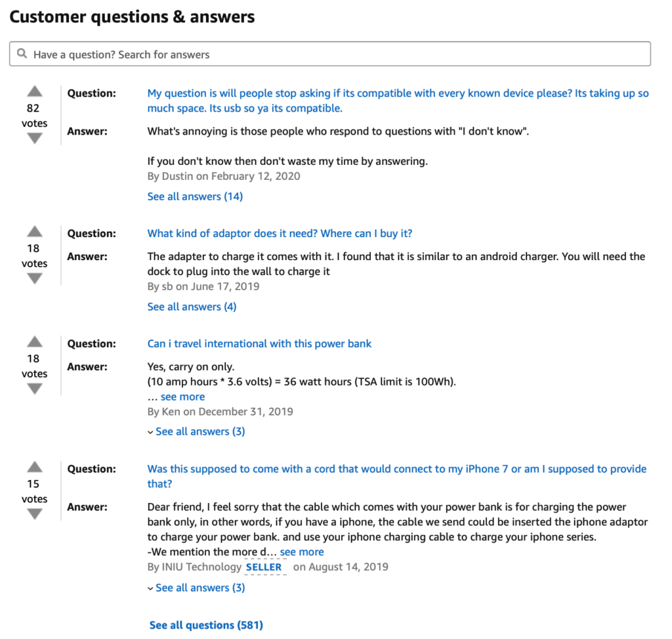The height and width of the screenshot is (639, 672).
Task: Open the 'What kind of adaptor' question link
Action: (280, 233)
